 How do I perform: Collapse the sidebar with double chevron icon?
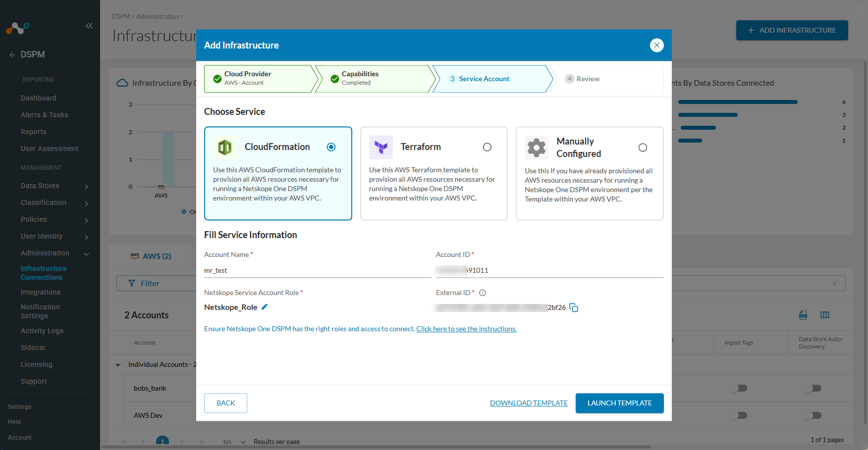pos(89,26)
